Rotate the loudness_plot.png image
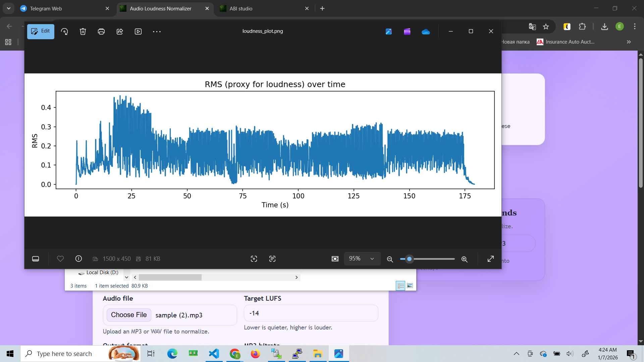Screen dimensions: 644x362 (x=64, y=31)
